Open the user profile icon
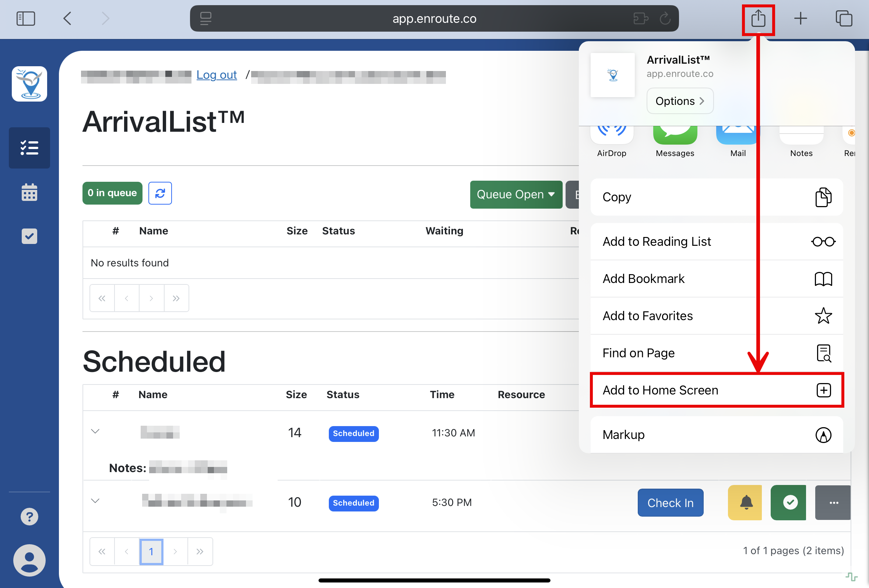This screenshot has height=588, width=869. (x=29, y=560)
